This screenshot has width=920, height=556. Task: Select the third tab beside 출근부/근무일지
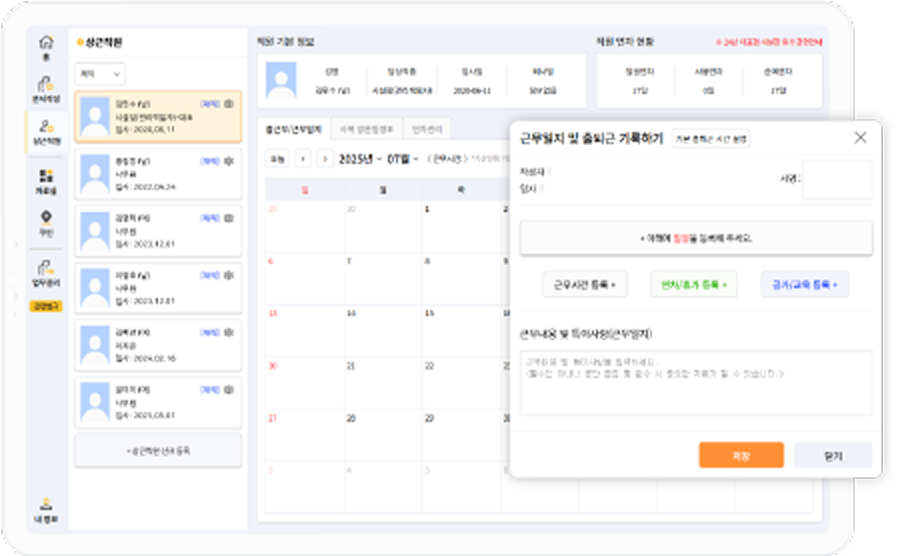pos(433,129)
